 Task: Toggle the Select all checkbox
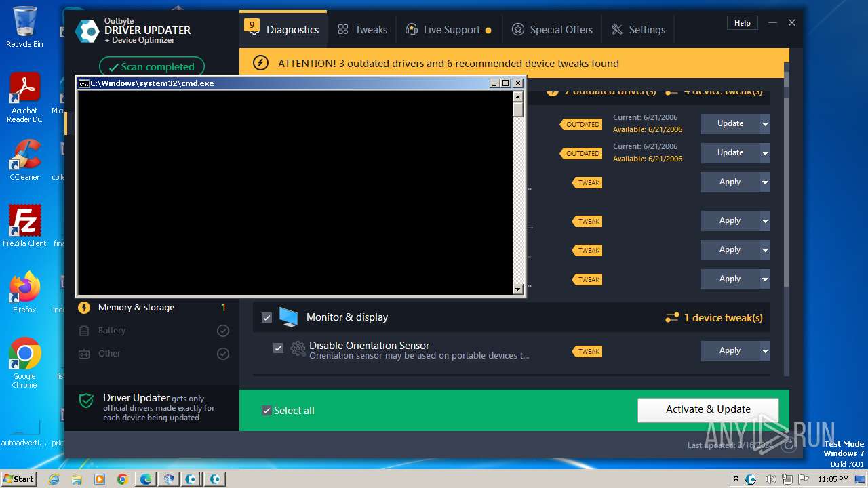[267, 411]
